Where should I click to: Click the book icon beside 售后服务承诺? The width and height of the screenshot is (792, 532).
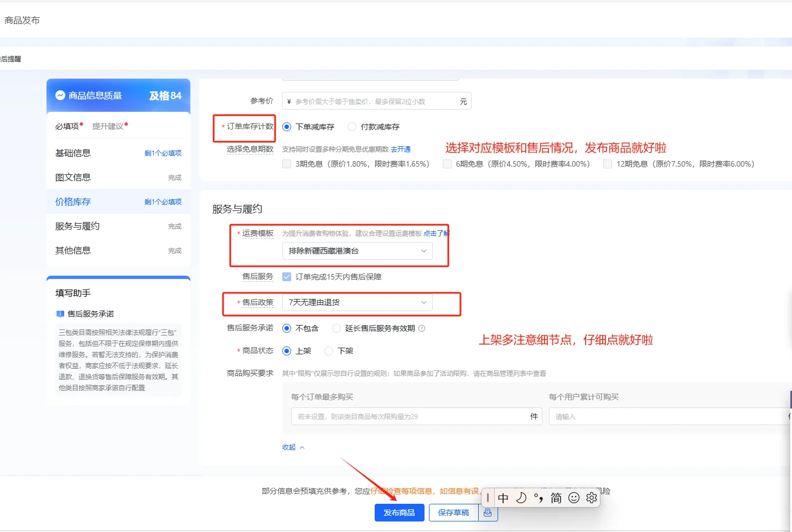pyautogui.click(x=60, y=314)
